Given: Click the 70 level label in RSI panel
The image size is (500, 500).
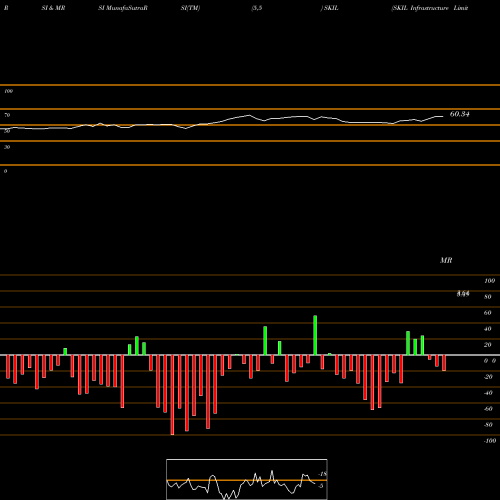Looking at the screenshot, I should 7,115.
